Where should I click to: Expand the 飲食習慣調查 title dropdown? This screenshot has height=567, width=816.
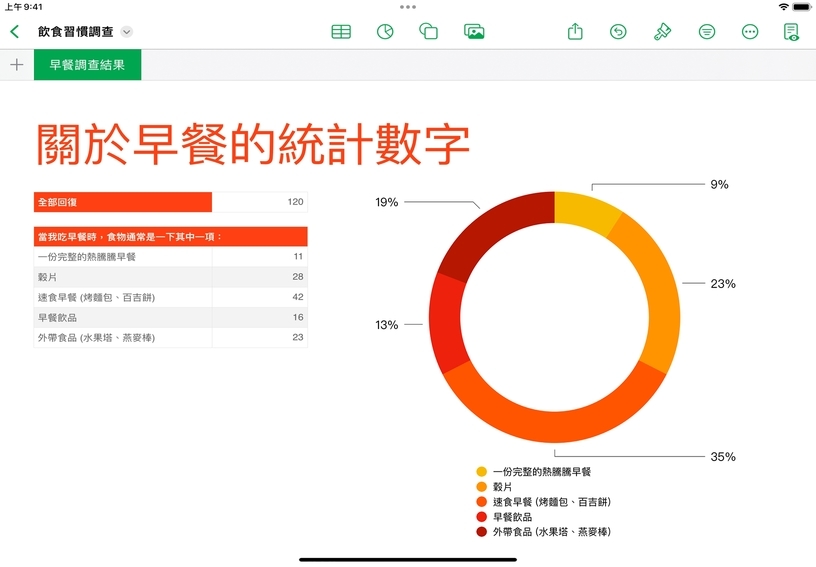pos(126,32)
